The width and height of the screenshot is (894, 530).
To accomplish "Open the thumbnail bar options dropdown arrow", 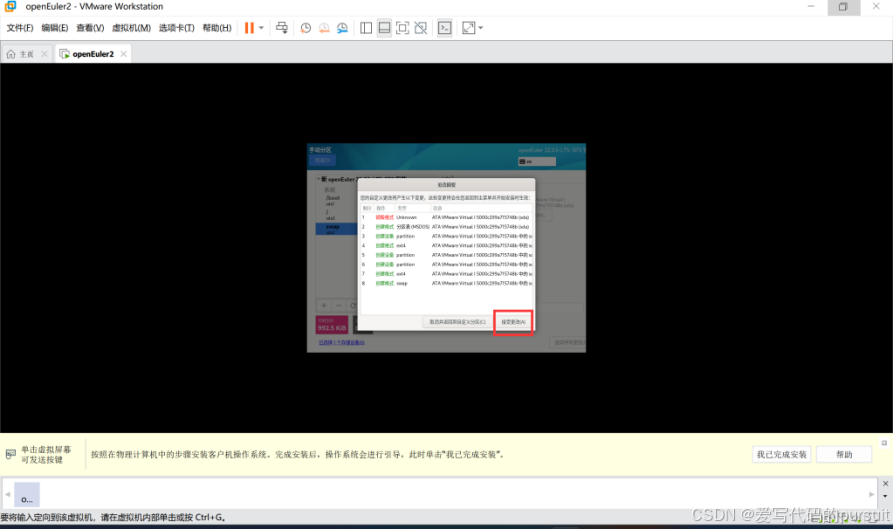I will (885, 496).
